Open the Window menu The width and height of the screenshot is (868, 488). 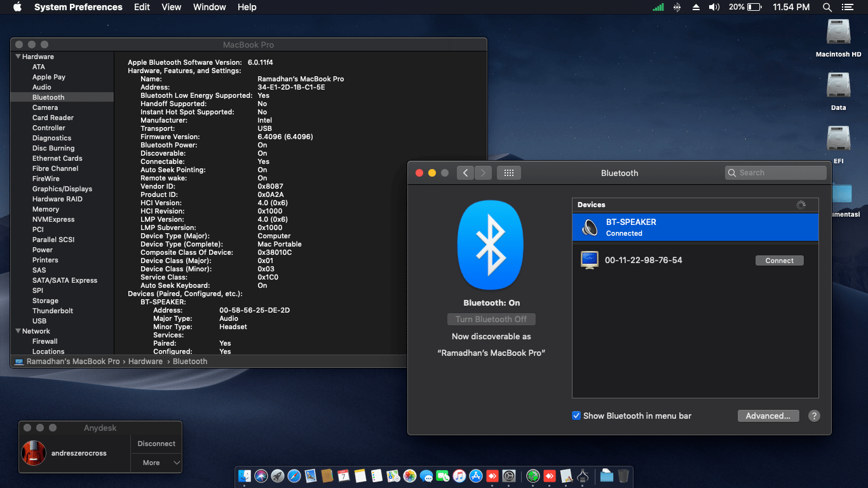(x=209, y=7)
